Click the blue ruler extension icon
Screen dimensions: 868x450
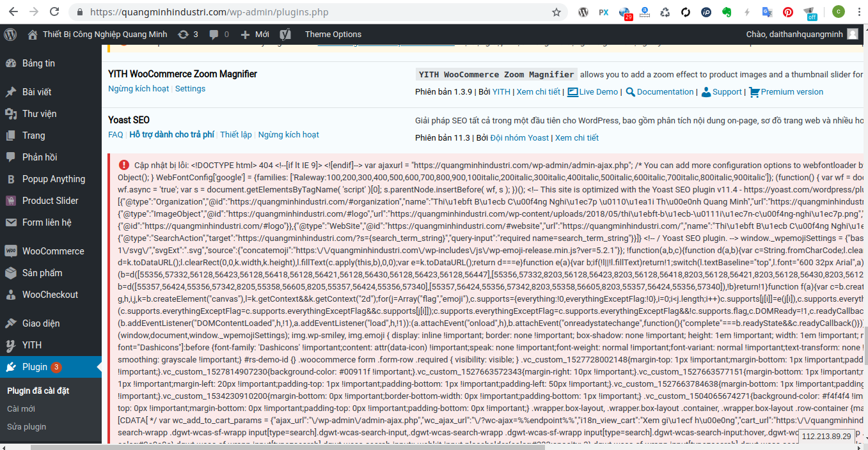point(645,12)
